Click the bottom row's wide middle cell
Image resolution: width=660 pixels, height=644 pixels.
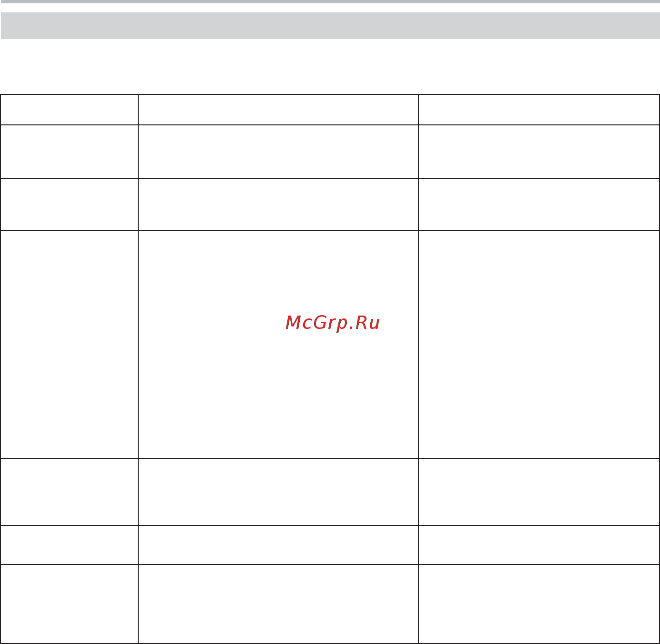pos(278,604)
